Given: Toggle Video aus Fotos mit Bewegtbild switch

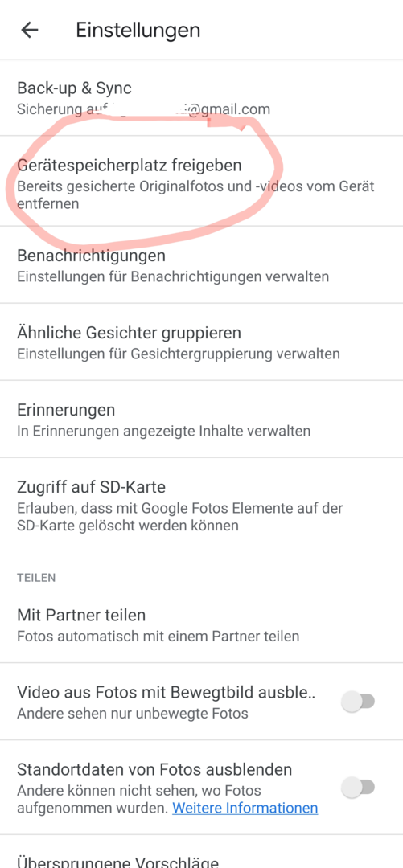Looking at the screenshot, I should [358, 702].
